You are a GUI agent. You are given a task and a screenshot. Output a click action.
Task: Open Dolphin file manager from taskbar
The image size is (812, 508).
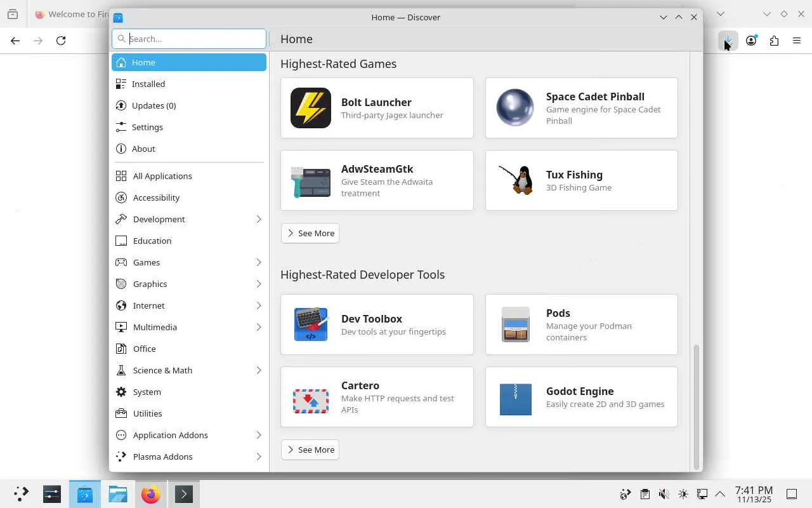point(118,494)
